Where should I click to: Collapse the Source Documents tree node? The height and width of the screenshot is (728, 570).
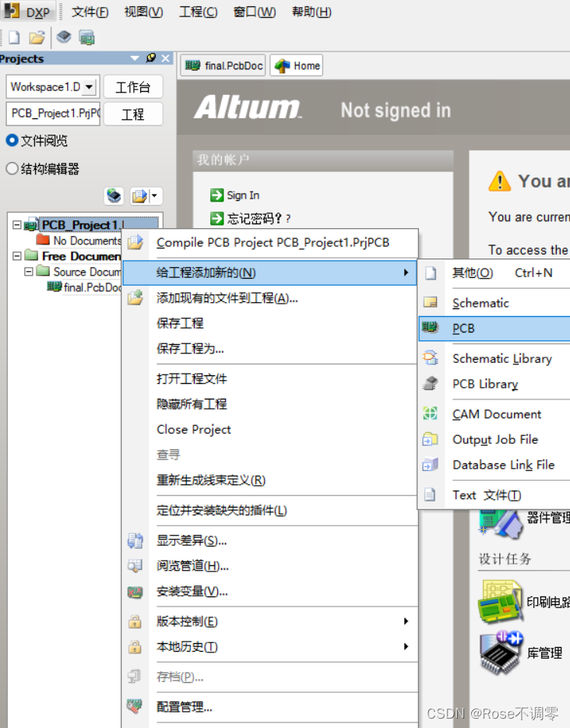[28, 271]
